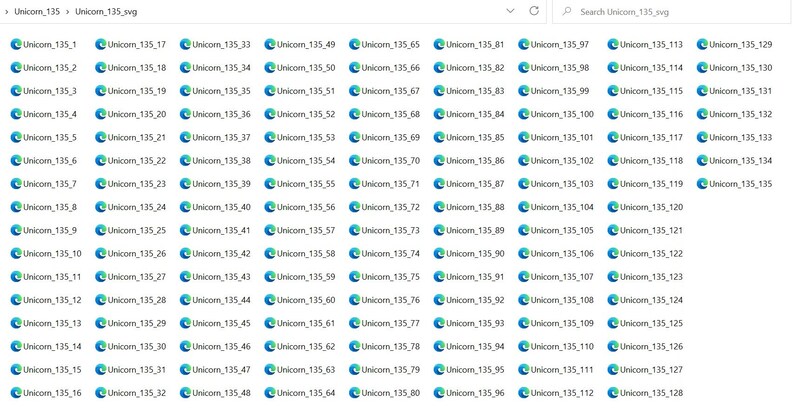The height and width of the screenshot is (420, 794).
Task: Select file name Unicorn_135_29
Action: (137, 323)
